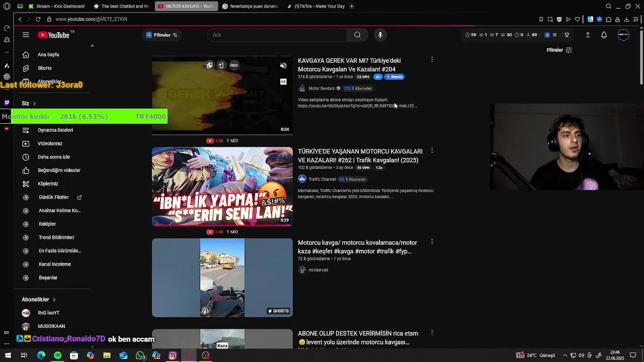Click the heart bookmark icon in address bar
644x362 pixels.
tap(577, 19)
